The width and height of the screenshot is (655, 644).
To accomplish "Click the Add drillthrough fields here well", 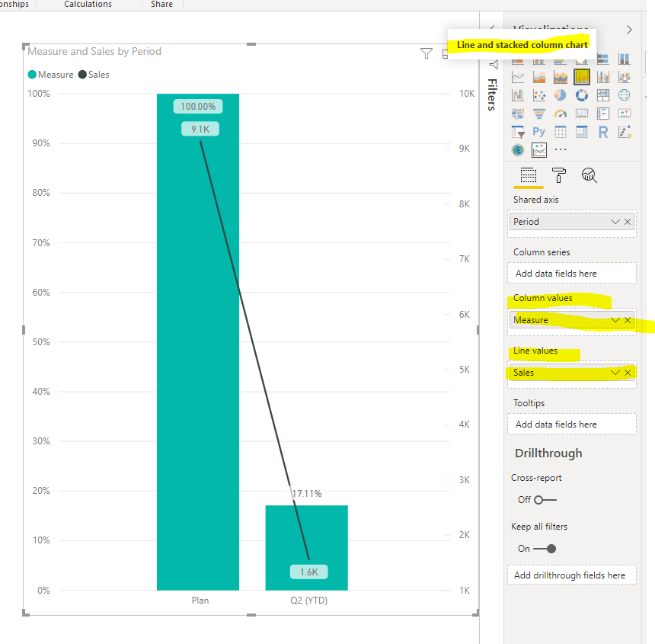I will coord(572,575).
